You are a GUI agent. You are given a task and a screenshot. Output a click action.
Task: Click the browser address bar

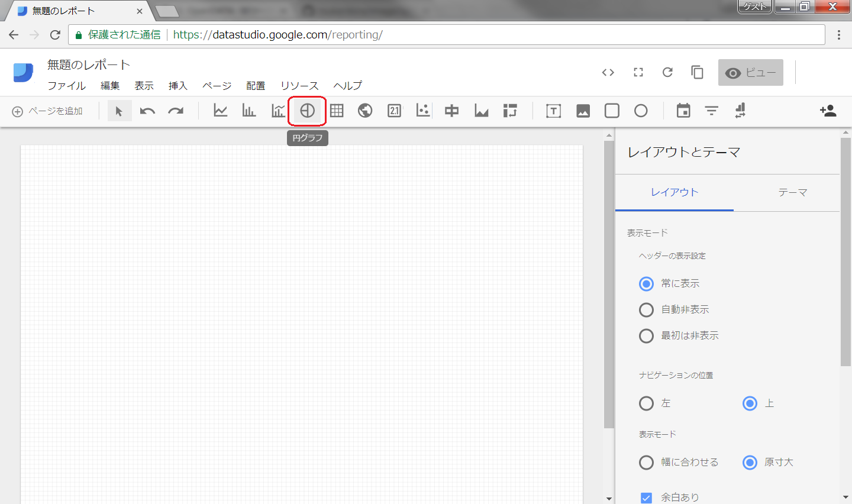click(447, 35)
